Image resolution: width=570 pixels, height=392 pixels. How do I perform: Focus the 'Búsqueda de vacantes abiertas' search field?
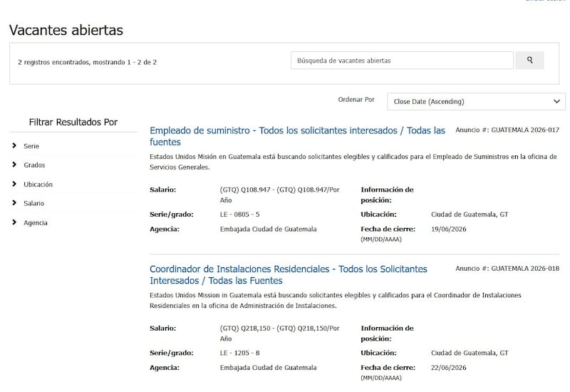[x=402, y=61]
